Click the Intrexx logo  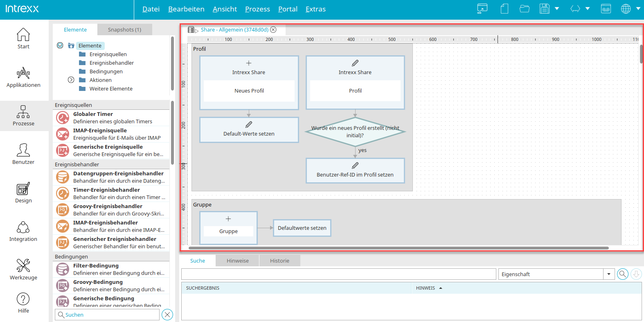tap(22, 9)
